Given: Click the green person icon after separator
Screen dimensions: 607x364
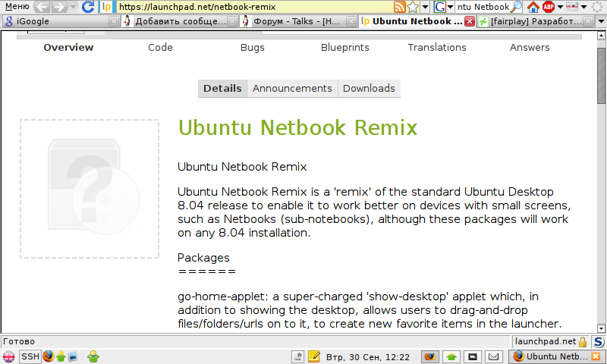Looking at the screenshot, I should tap(93, 356).
